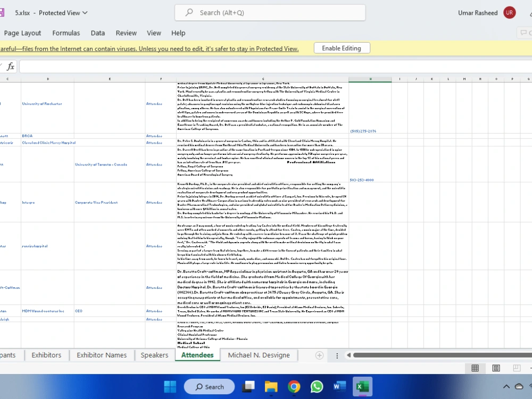Expand the Protected View title dropdown

pos(85,13)
